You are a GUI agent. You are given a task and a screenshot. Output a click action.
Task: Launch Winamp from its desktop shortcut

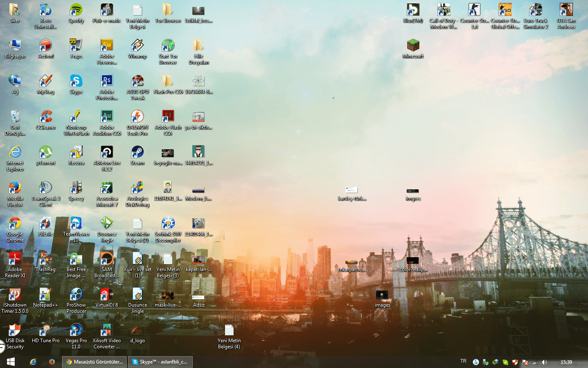137,49
